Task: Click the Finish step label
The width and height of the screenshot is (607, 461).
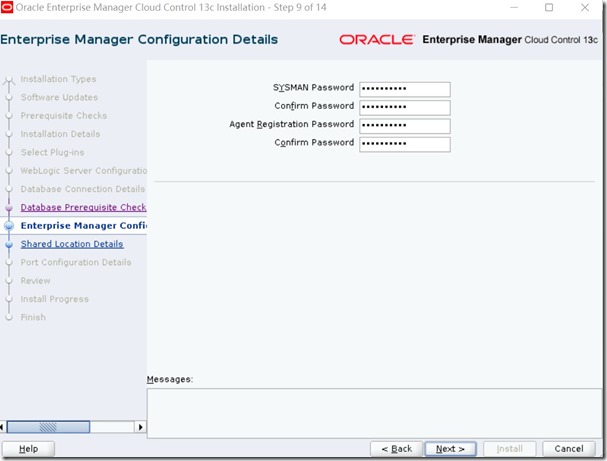Action: coord(33,317)
